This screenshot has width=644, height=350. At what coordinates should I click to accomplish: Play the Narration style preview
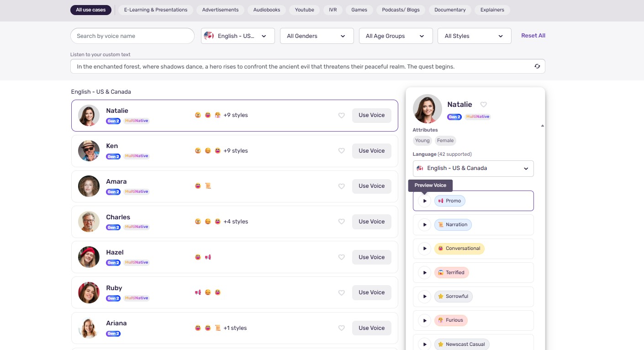(x=425, y=225)
